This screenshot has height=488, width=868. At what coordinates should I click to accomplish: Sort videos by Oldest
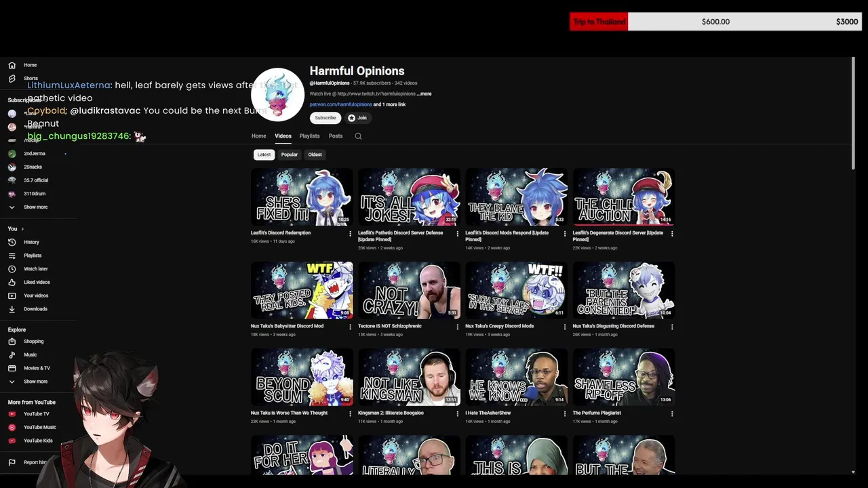315,155
